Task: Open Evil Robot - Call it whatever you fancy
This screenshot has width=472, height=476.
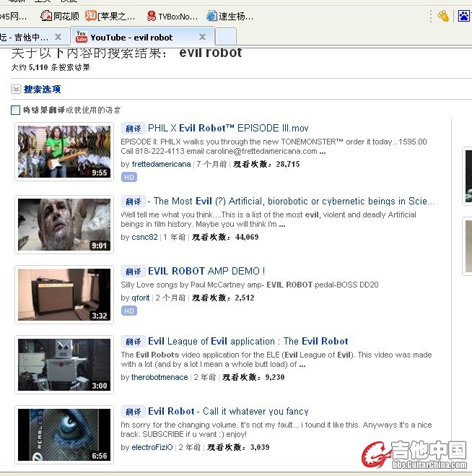Action: coord(228,411)
